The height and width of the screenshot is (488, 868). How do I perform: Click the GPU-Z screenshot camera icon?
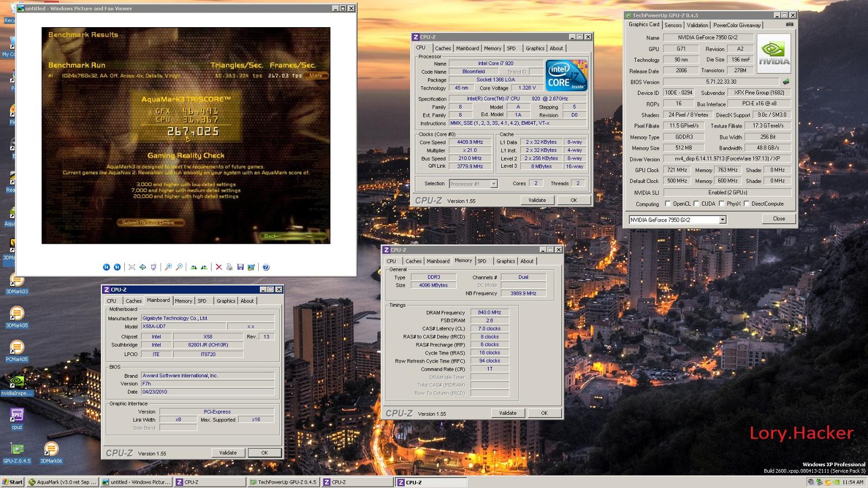point(790,24)
